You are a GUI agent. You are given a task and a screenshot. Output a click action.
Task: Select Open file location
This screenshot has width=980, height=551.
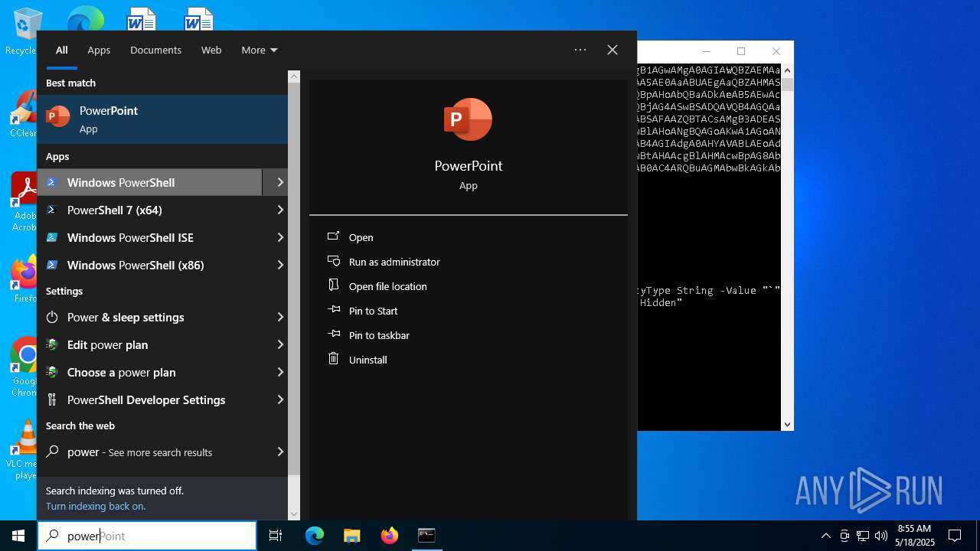tap(387, 286)
